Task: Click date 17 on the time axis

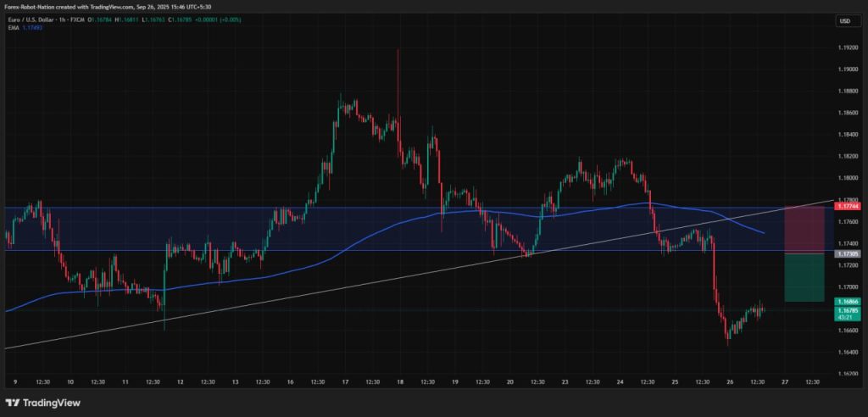Action: (345, 382)
